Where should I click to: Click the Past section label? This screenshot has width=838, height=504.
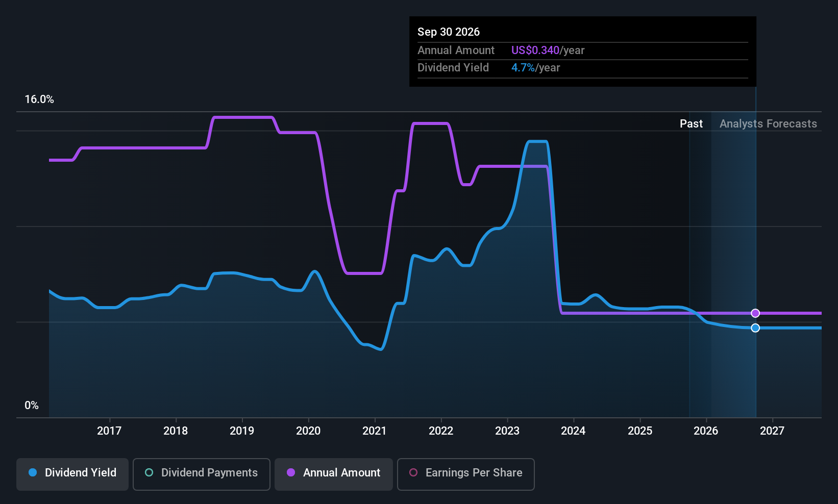click(x=691, y=124)
